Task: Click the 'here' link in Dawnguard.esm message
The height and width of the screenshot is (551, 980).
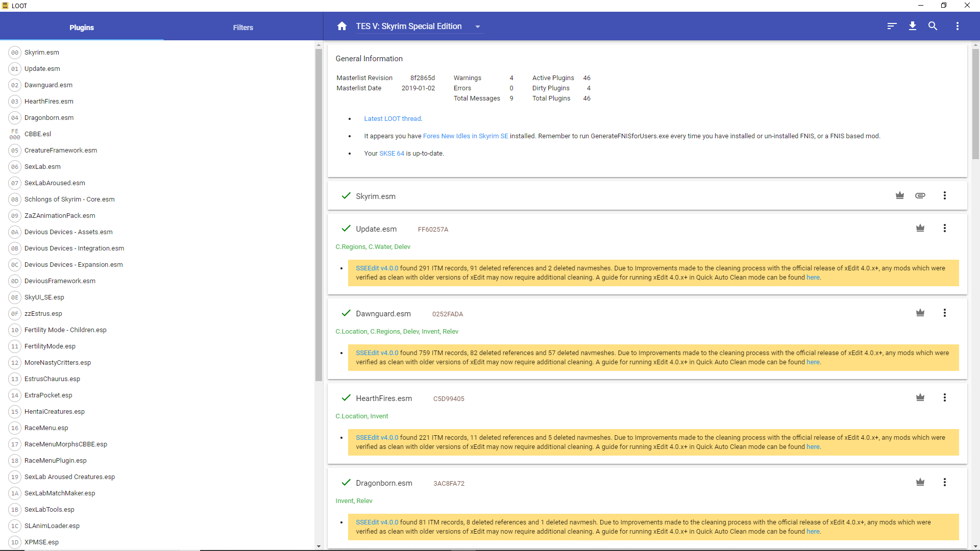Action: [813, 362]
